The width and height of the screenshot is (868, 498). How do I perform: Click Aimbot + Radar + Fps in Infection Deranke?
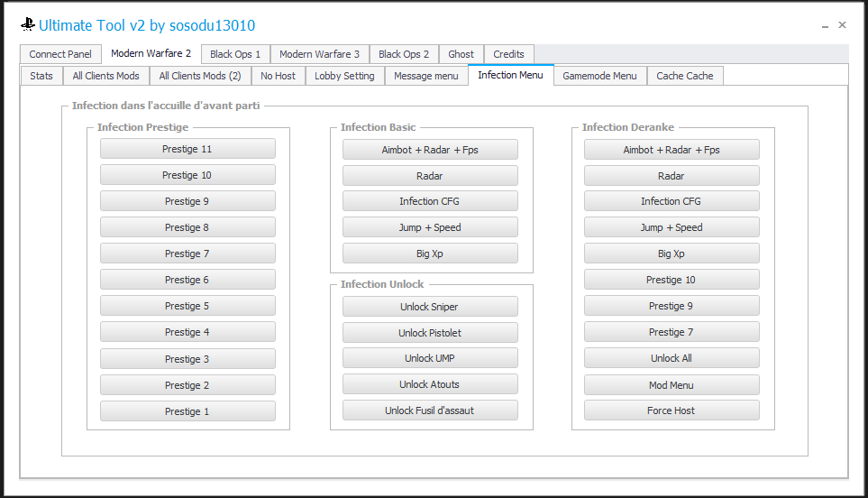click(x=672, y=150)
